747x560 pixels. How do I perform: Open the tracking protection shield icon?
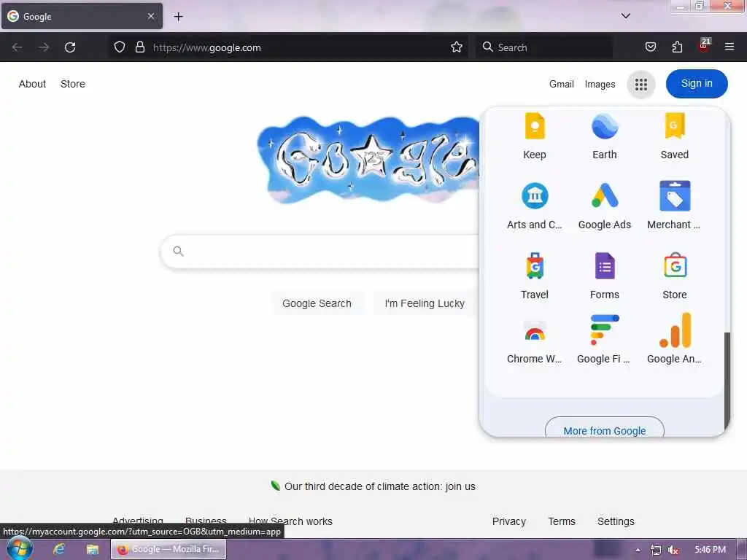[120, 47]
